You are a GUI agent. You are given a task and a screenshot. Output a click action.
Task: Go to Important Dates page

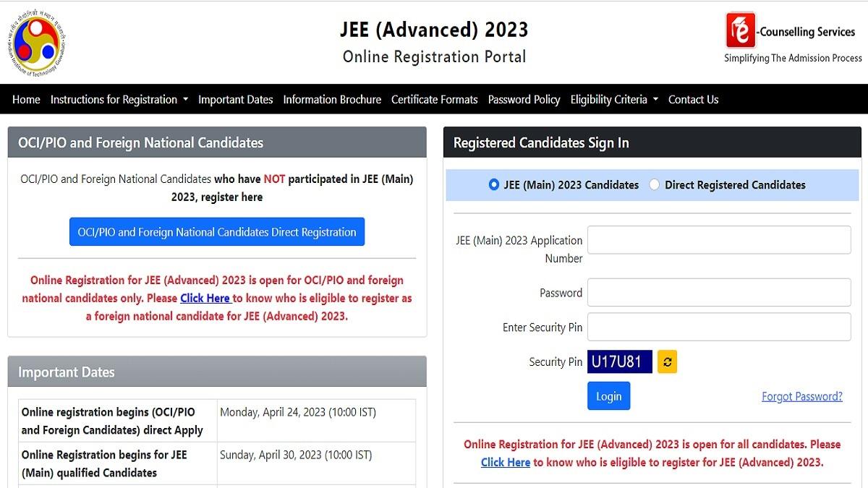(x=236, y=99)
